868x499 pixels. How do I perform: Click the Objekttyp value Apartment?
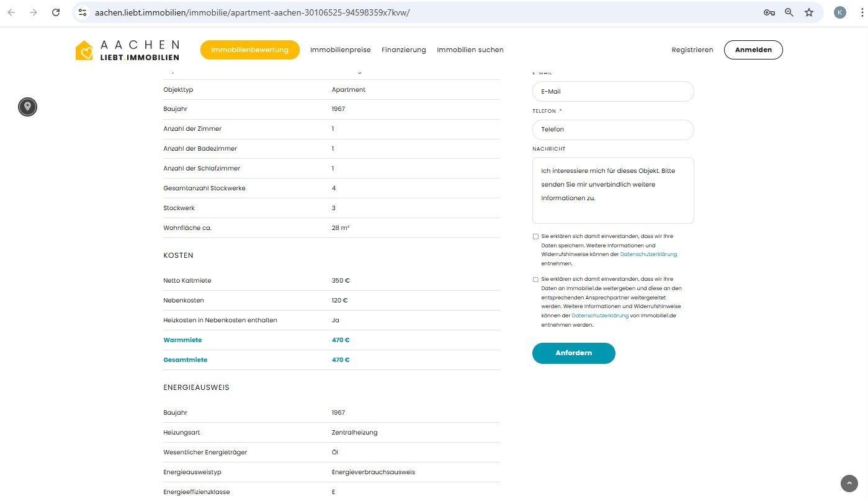349,89
